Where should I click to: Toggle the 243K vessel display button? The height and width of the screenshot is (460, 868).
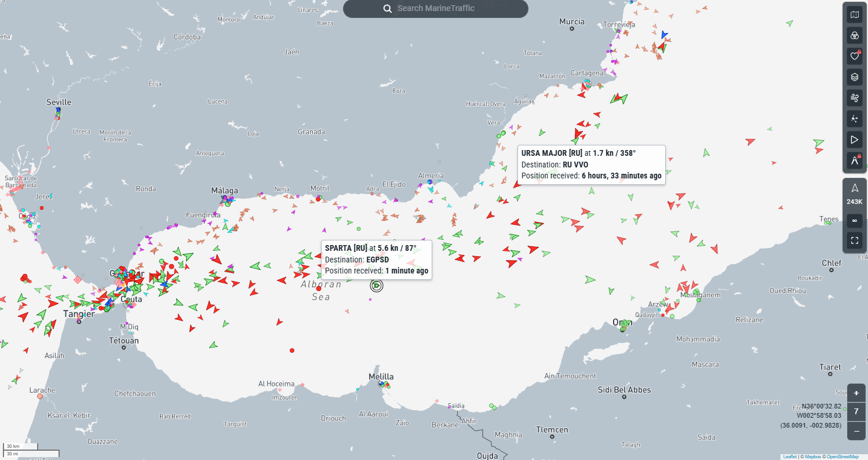(854, 195)
